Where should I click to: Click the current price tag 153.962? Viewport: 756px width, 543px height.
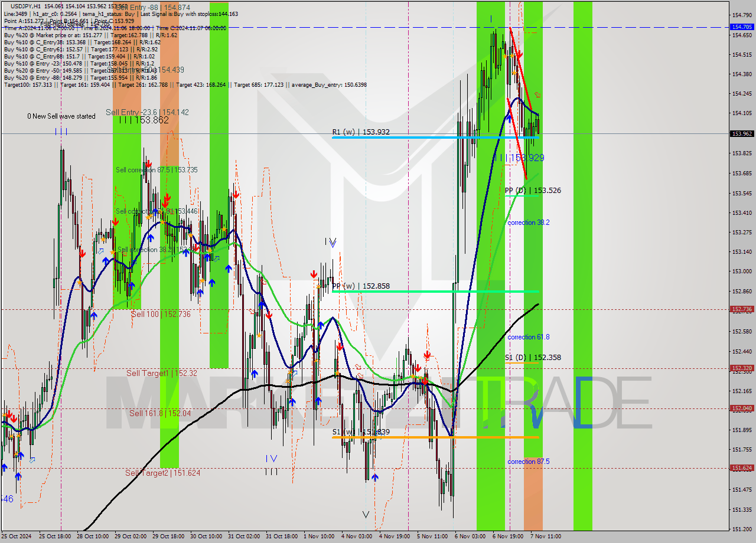[742, 133]
